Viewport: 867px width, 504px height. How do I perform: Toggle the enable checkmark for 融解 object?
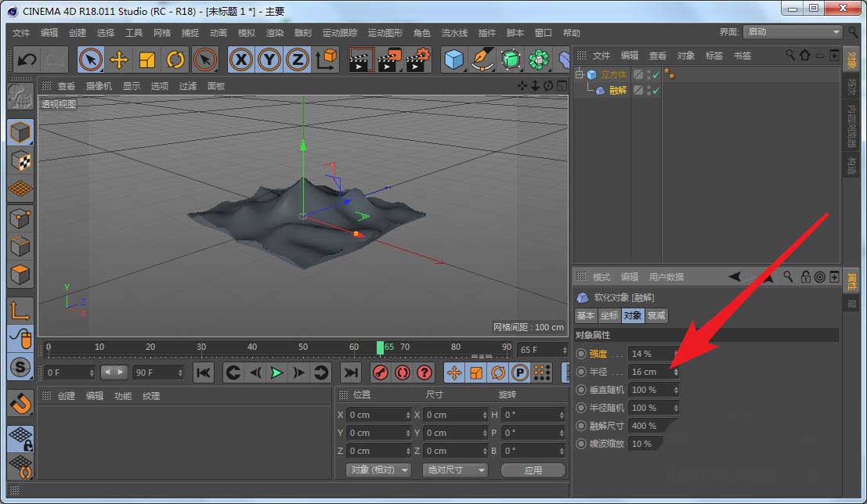[x=656, y=91]
